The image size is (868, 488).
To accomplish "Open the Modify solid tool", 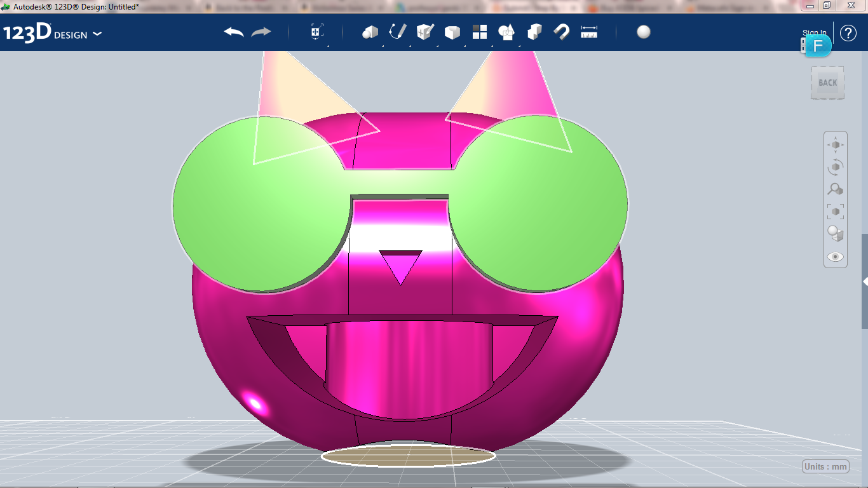I will (x=452, y=32).
